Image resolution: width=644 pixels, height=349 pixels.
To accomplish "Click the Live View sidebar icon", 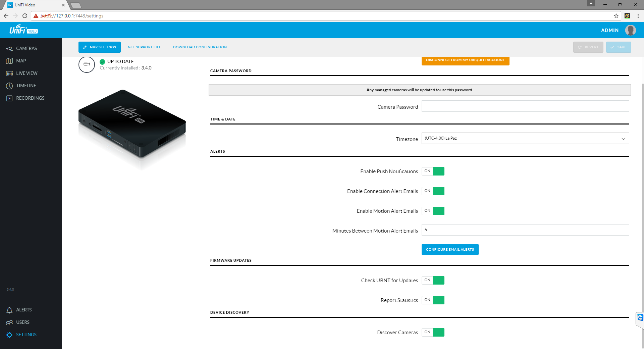I will point(9,73).
